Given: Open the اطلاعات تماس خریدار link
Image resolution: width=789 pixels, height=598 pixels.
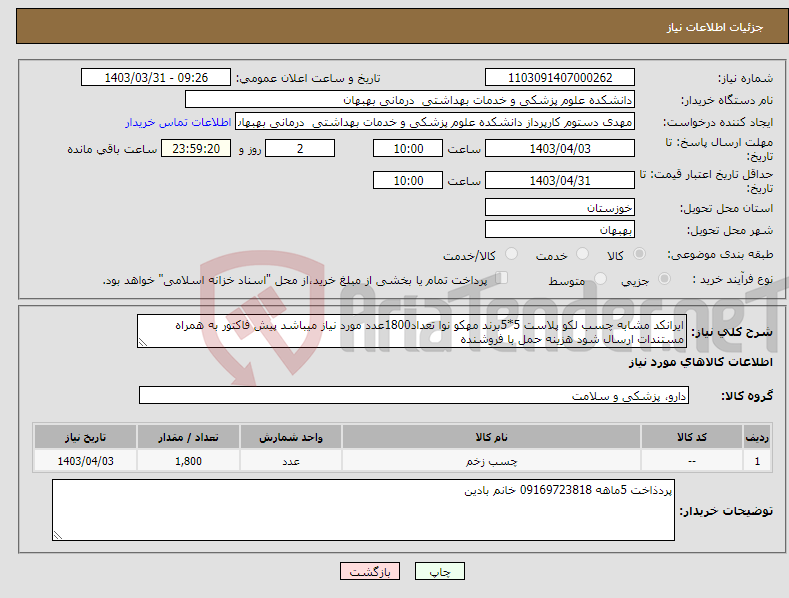Looking at the screenshot, I should pos(178,122).
